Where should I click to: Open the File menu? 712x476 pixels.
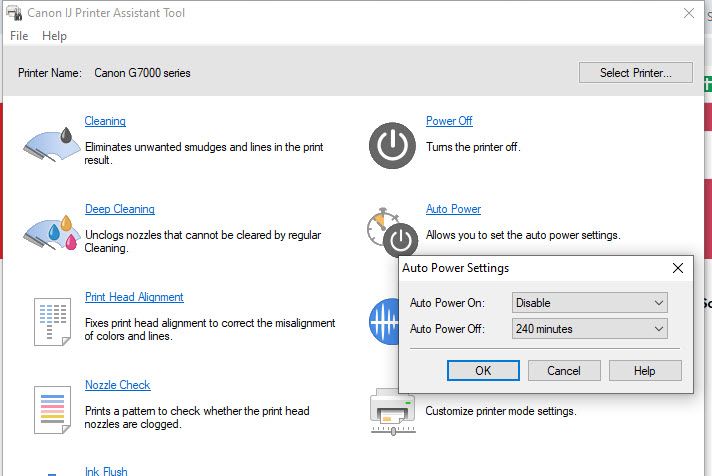19,36
